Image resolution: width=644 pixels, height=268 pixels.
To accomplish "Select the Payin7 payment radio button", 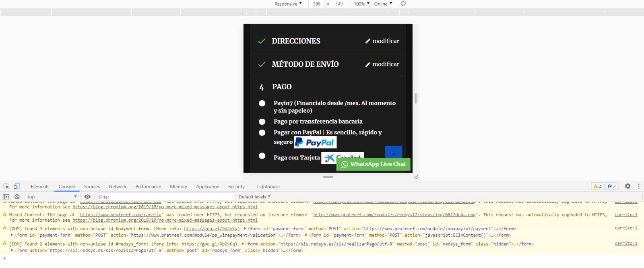I will pyautogui.click(x=262, y=103).
